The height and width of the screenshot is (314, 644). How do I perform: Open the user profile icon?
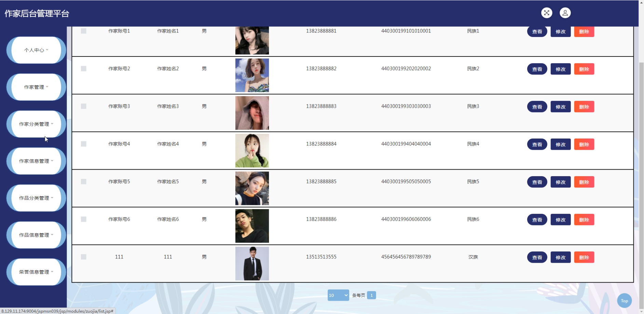(565, 13)
